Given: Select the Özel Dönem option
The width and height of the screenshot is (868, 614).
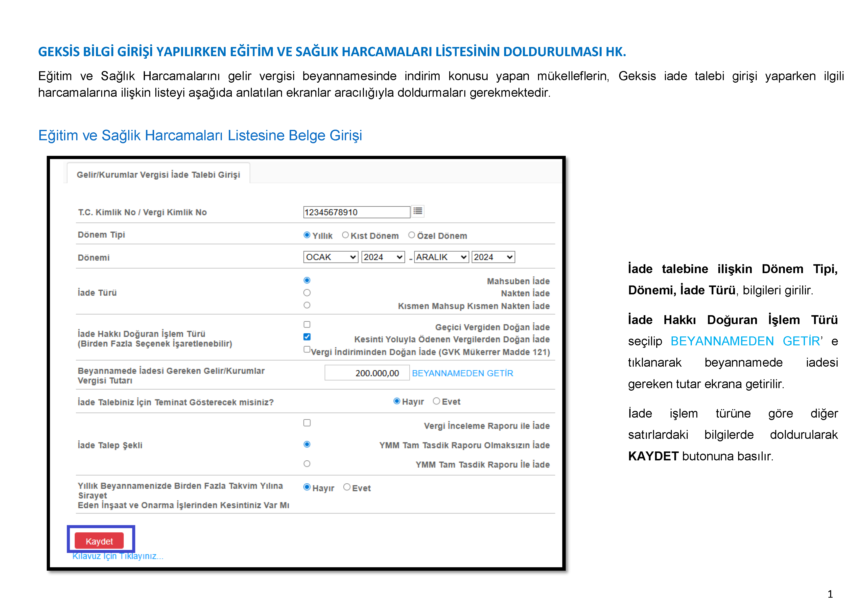Looking at the screenshot, I should click(x=411, y=235).
